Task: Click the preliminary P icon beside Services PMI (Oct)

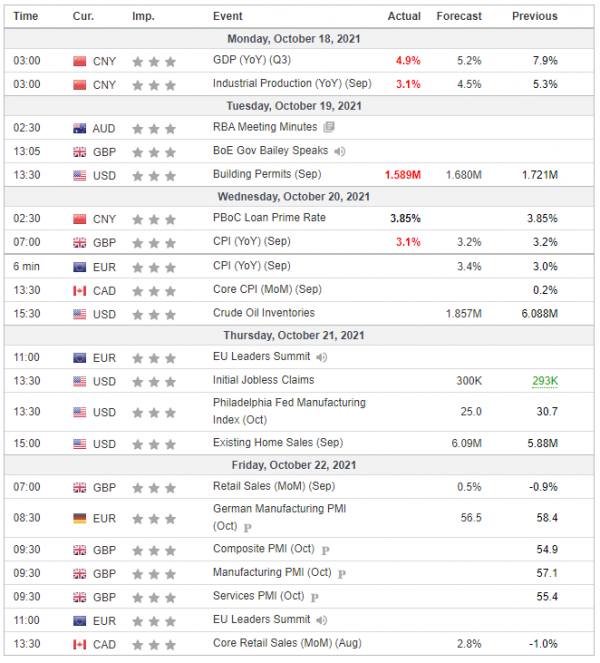Action: tap(314, 597)
